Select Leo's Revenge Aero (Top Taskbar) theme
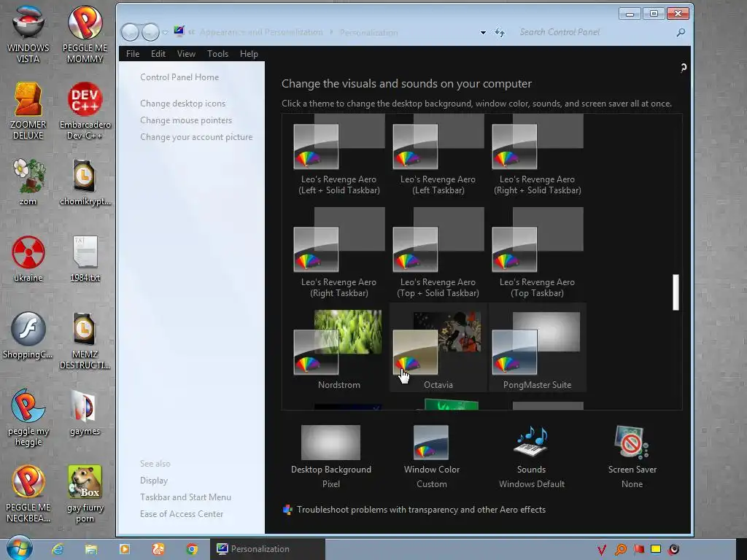The height and width of the screenshot is (560, 747). coord(538,253)
